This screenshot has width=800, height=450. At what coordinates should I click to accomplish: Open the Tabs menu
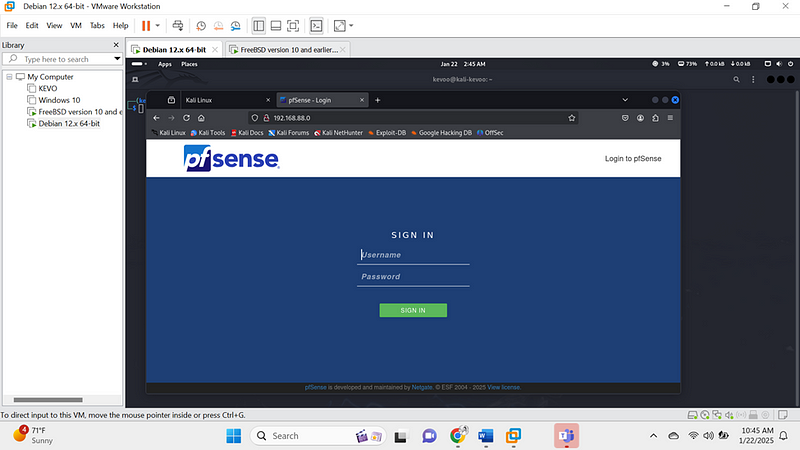97,26
